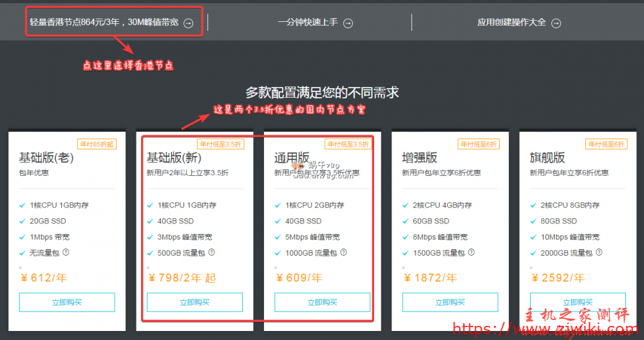The image size is (644, 340).
Task: Select the 增强版 plan title
Action: click(420, 158)
